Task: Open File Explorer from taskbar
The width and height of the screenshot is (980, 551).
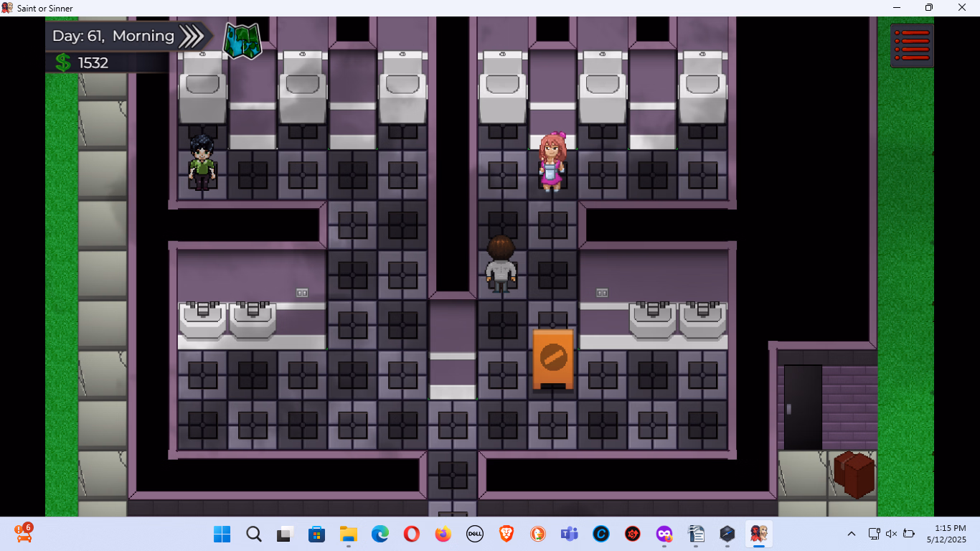Action: [348, 534]
